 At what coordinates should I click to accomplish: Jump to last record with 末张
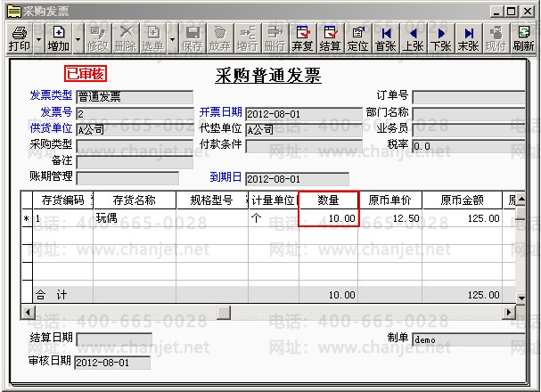point(469,38)
